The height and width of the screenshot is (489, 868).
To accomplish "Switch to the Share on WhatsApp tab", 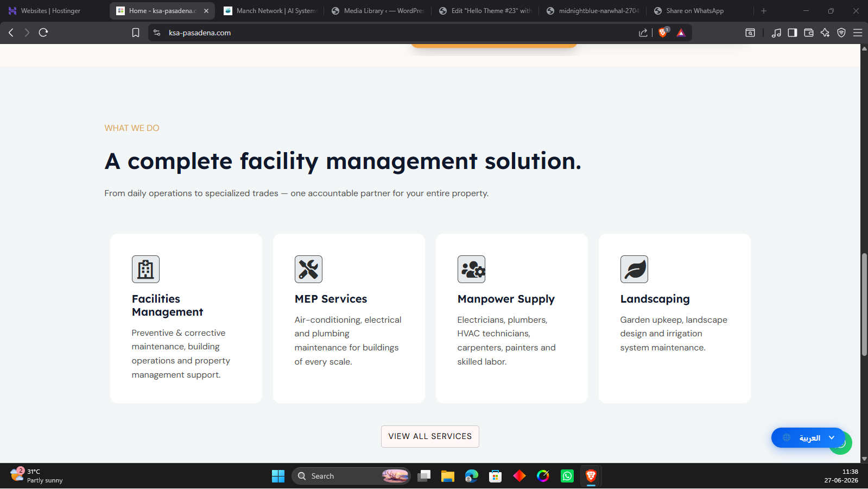I will [700, 11].
